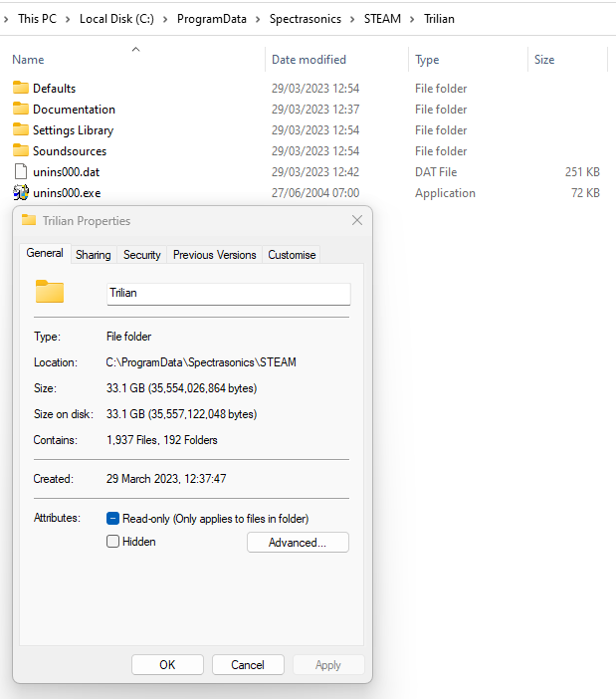
Task: Click the unins000.dat file icon
Action: [21, 171]
